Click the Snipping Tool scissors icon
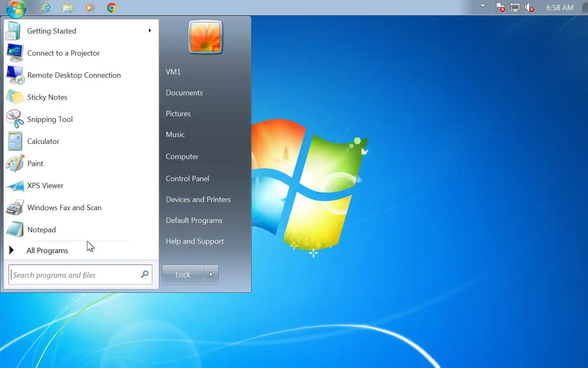Viewport: 588px width, 368px height. pyautogui.click(x=15, y=119)
